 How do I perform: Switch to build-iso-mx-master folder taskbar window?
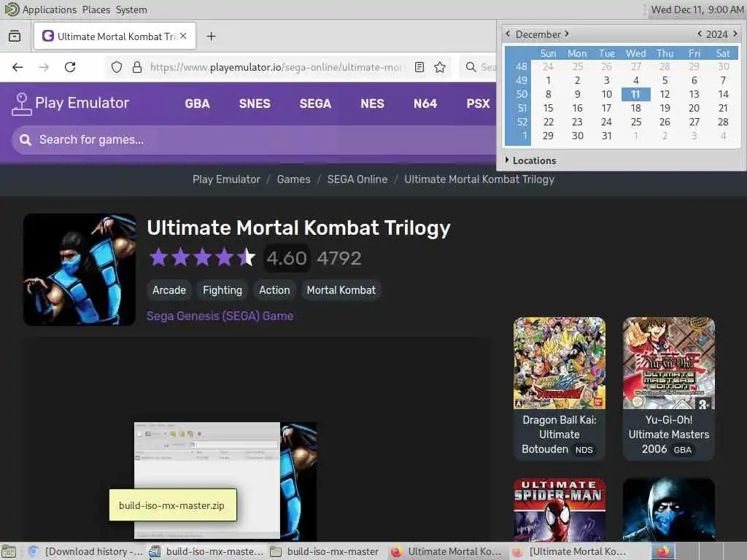tap(326, 551)
